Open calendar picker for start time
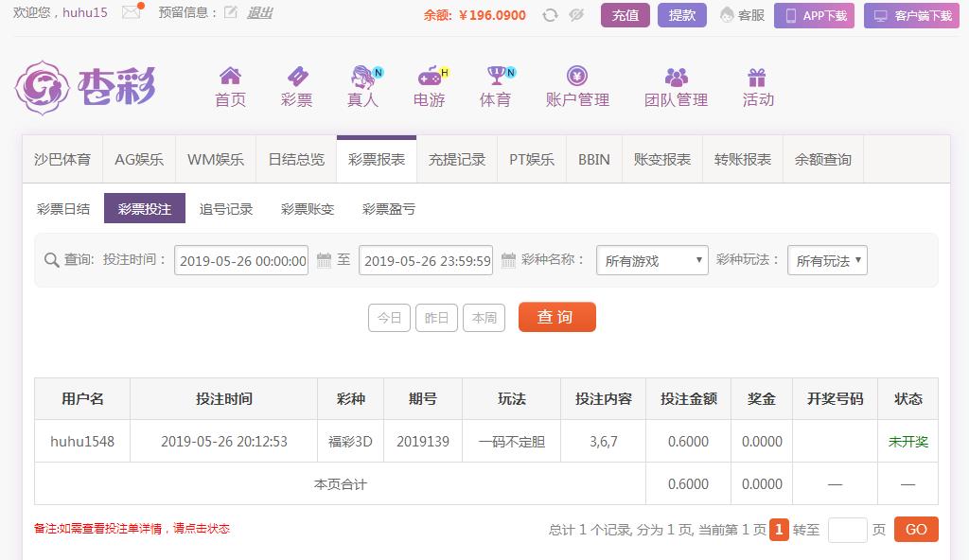This screenshot has height=560, width=969. 324,260
